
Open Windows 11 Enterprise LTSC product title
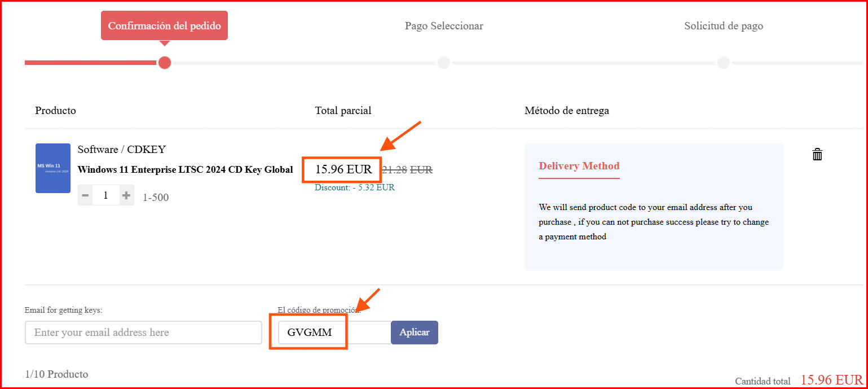tap(185, 169)
